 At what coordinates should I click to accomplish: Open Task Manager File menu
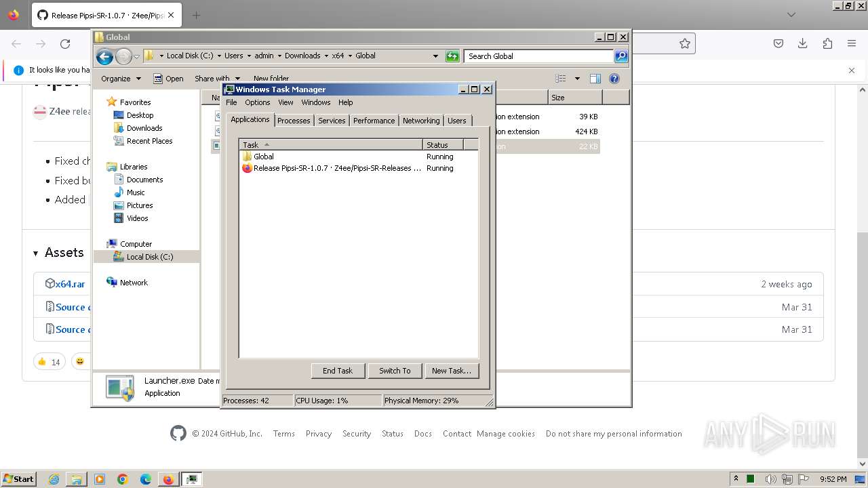(x=231, y=102)
